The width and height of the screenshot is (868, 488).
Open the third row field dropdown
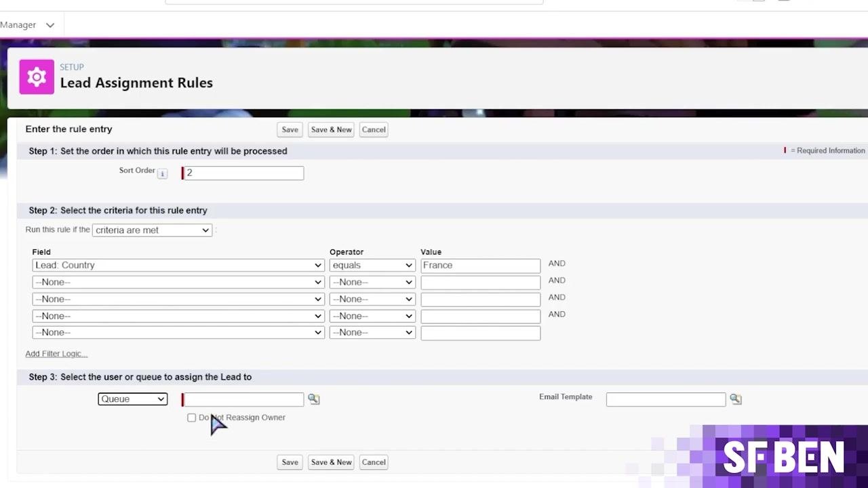click(x=178, y=299)
